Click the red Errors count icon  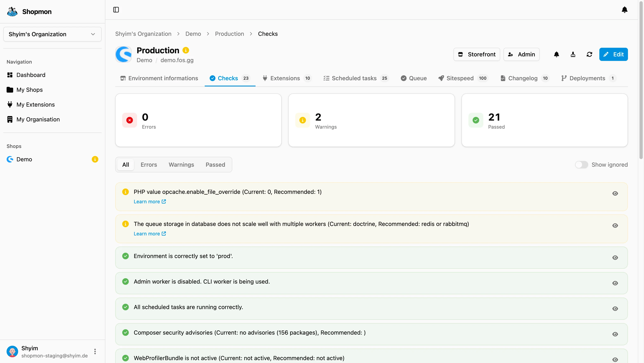tap(129, 120)
